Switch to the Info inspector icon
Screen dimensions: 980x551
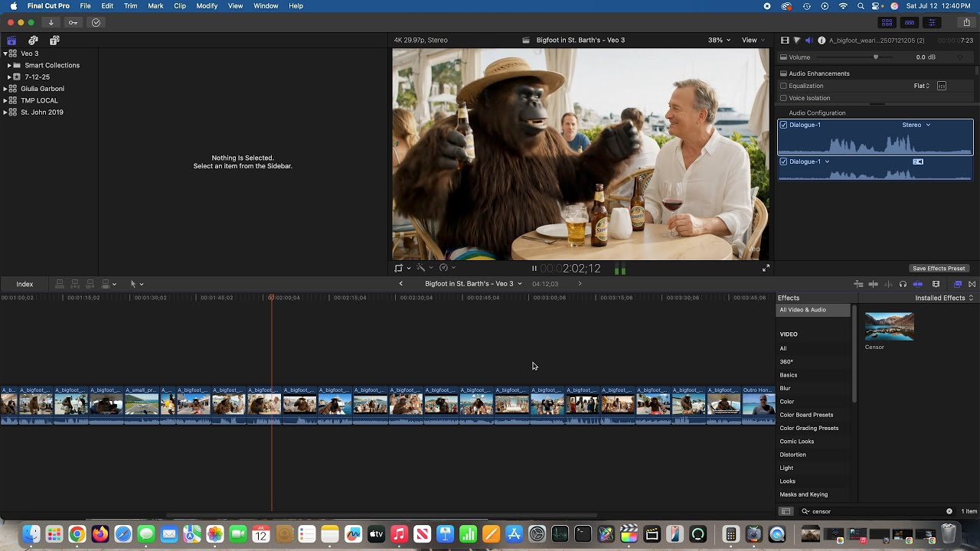[x=822, y=41]
